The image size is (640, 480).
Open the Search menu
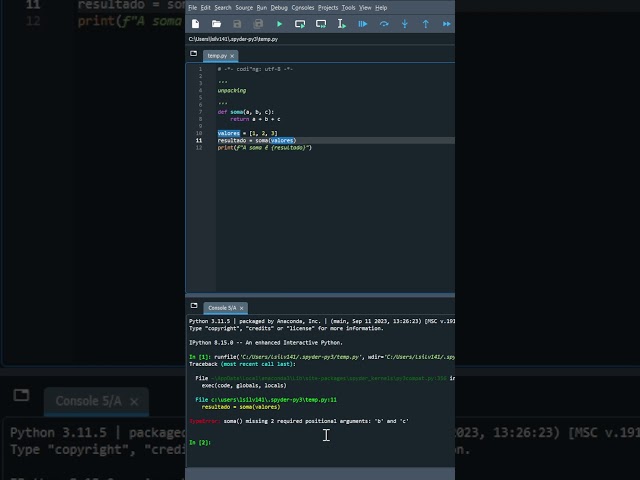223,8
